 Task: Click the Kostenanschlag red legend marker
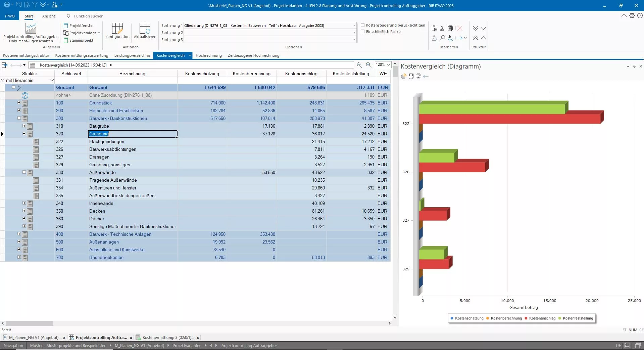pos(526,318)
